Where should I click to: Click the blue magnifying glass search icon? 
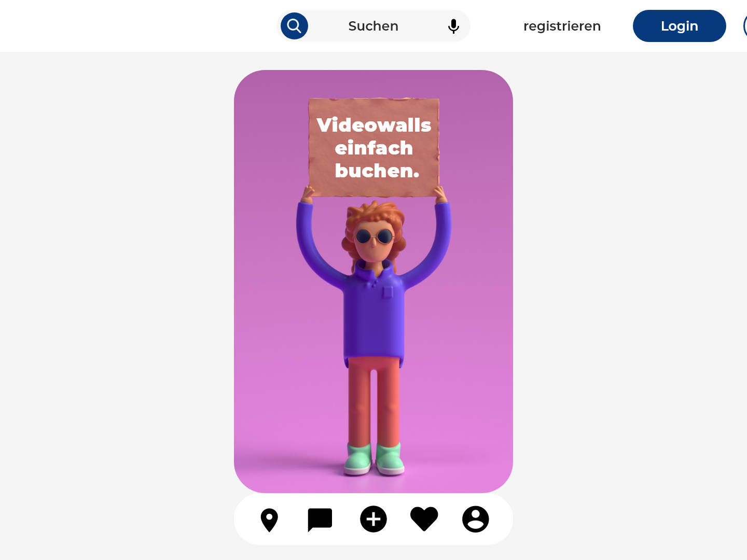coord(294,26)
